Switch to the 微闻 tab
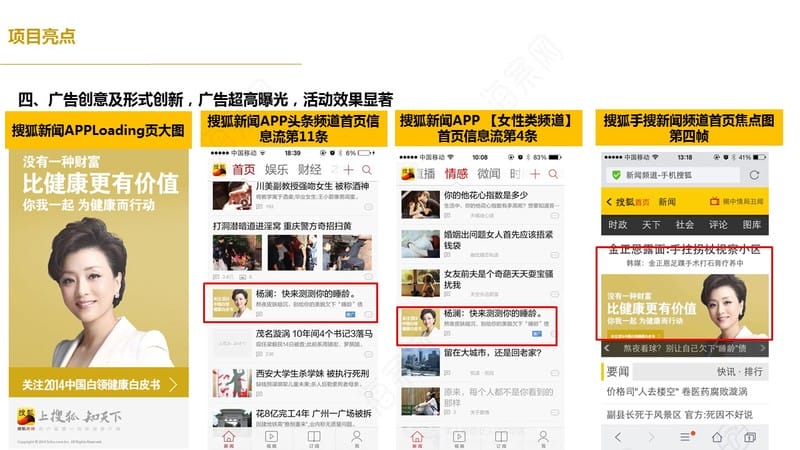This screenshot has width=800, height=450. 489,173
